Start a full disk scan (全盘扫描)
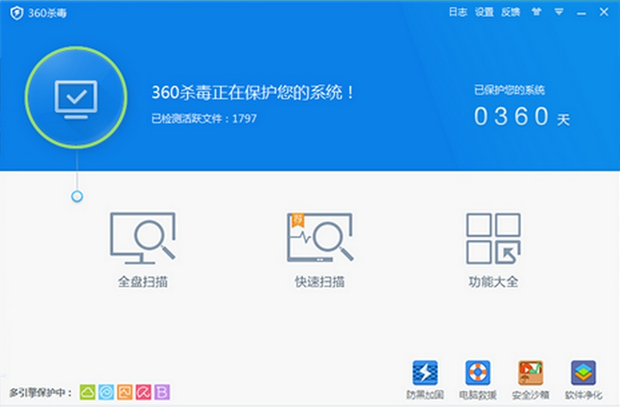The height and width of the screenshot is (407, 620). tap(143, 250)
